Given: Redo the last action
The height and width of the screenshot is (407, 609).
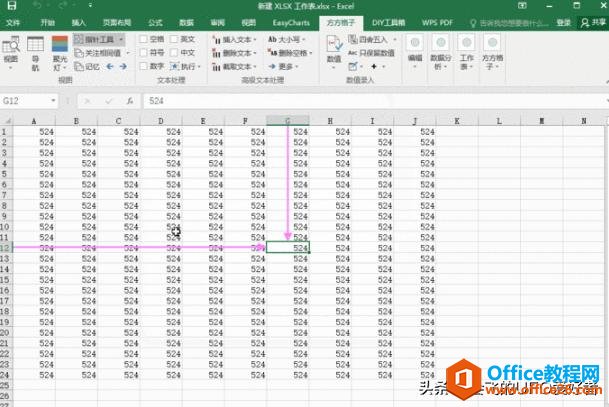Looking at the screenshot, I should click(x=63, y=5).
